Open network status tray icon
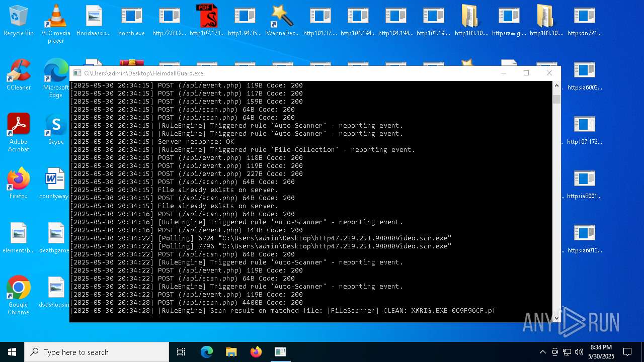 click(x=567, y=352)
